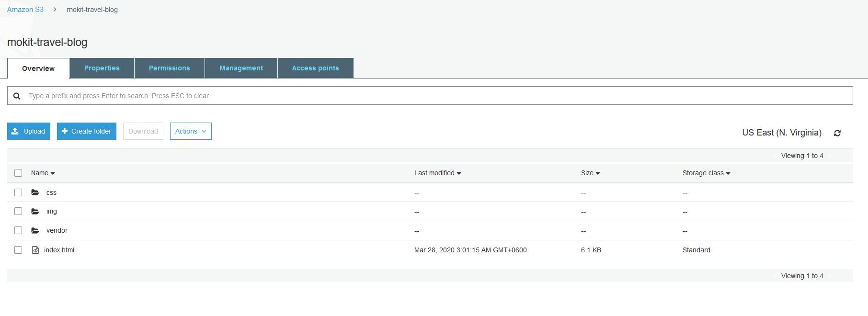Click the search magnifier icon
The width and height of the screenshot is (868, 316).
tap(17, 96)
